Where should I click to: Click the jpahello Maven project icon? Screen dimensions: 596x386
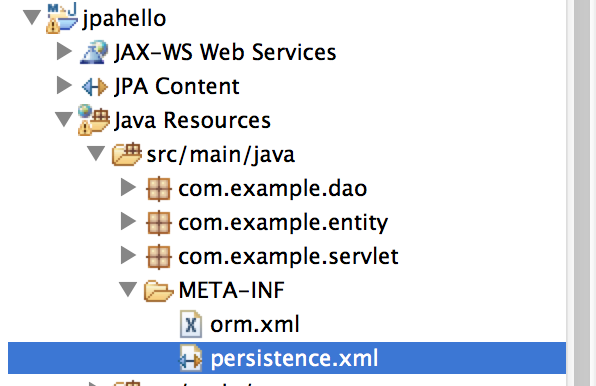tap(62, 17)
